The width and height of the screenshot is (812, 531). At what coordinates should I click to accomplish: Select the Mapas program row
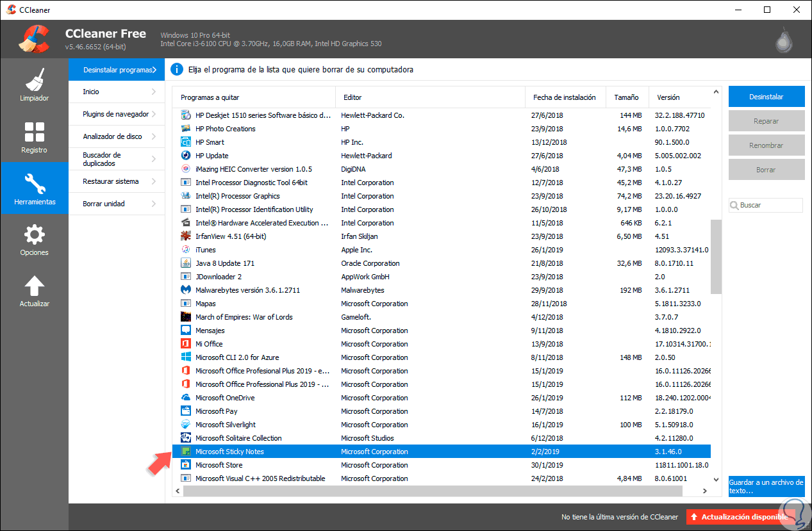point(442,304)
